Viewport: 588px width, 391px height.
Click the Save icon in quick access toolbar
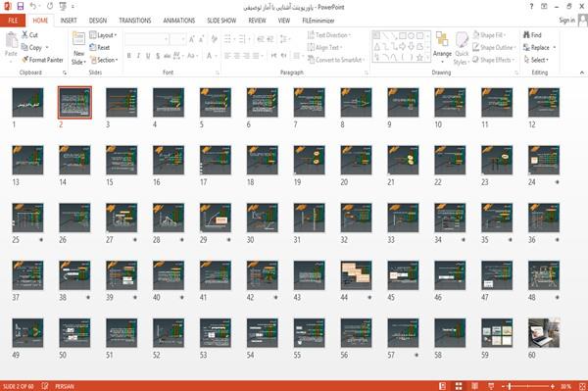pos(21,6)
